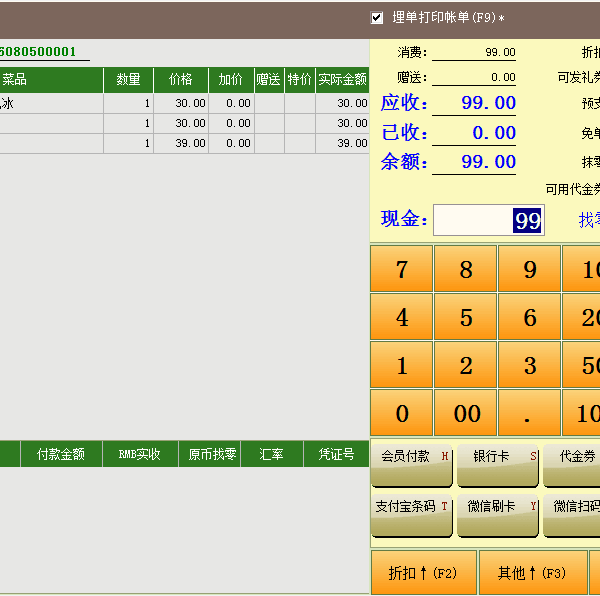
Task: Choose 会员付款 payment method
Action: [x=412, y=465]
